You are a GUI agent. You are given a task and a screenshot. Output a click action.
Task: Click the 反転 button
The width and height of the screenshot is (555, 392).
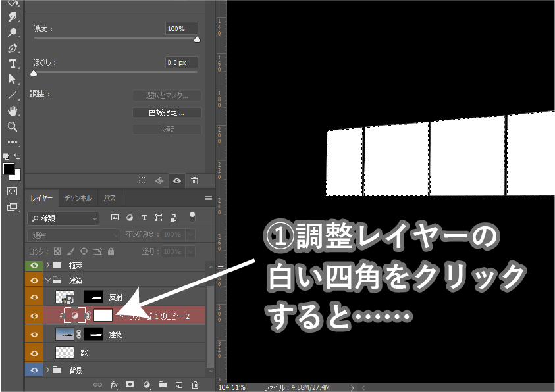pyautogui.click(x=167, y=130)
